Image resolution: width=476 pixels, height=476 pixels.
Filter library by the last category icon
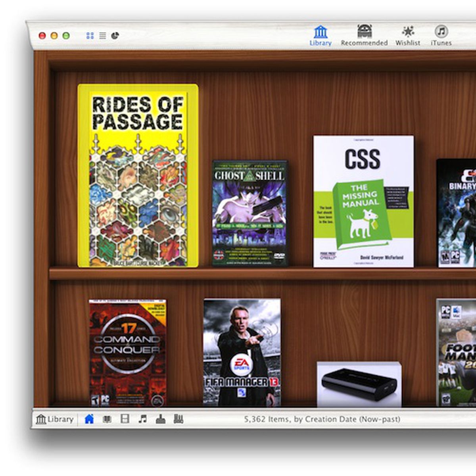pos(178,419)
